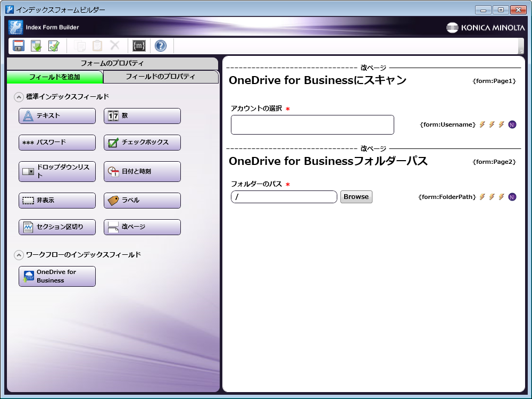532x399 pixels.
Task: Switch to the フィールドのプロパティ tab
Action: tap(161, 77)
